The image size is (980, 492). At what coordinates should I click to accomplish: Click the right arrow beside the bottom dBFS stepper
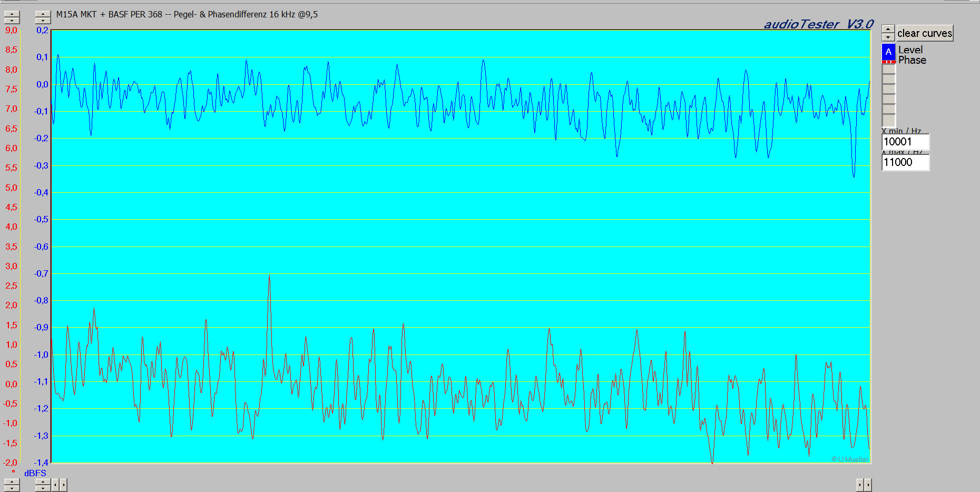[63, 485]
